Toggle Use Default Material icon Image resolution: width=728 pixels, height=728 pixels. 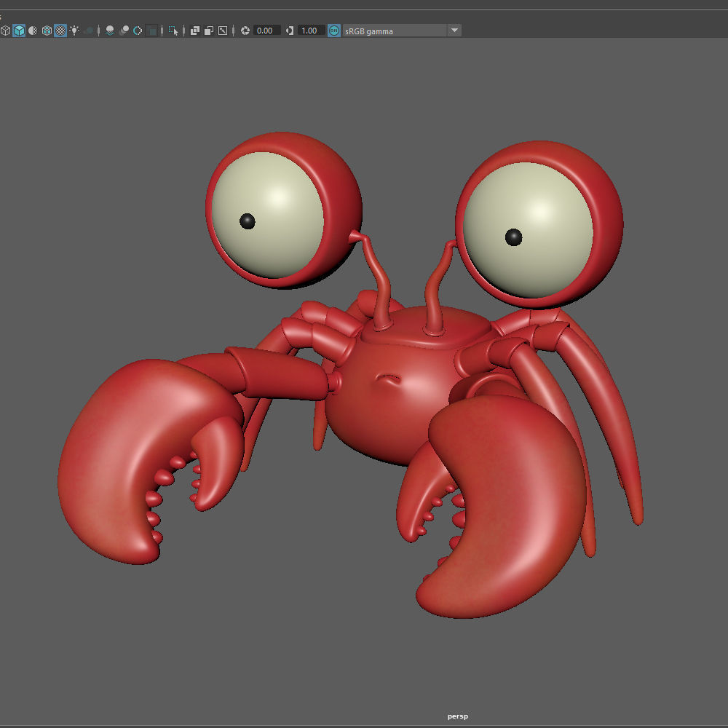(x=33, y=31)
